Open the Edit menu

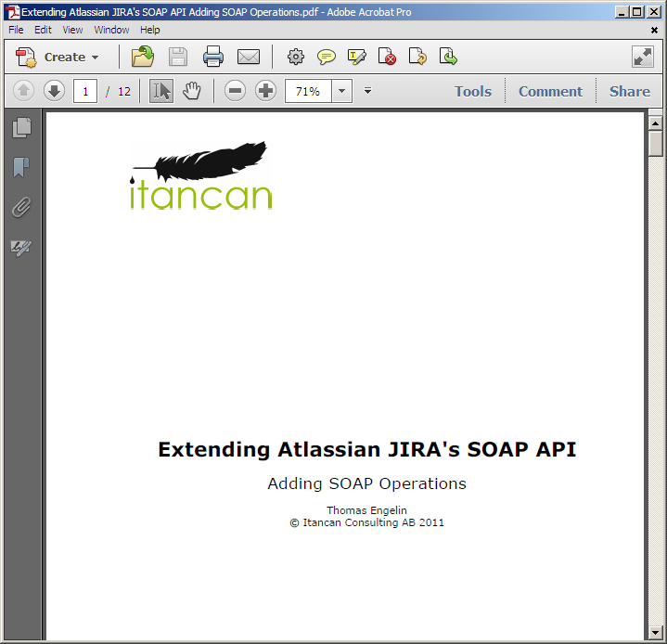[x=43, y=30]
